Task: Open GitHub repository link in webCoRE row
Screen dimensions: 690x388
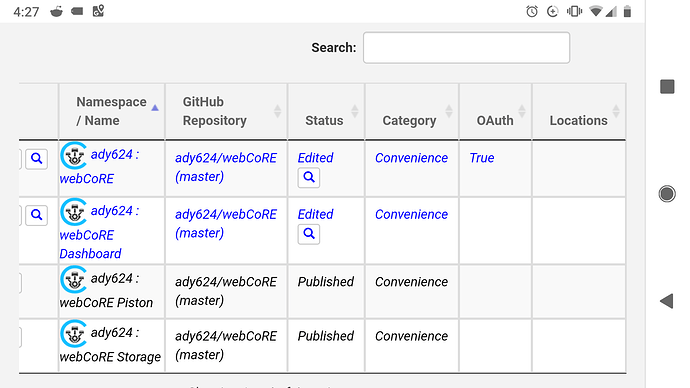Action: click(226, 167)
